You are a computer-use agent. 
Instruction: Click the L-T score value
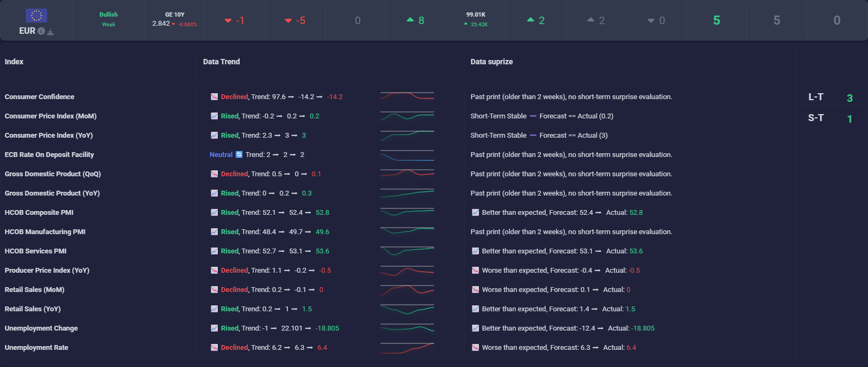coord(849,98)
